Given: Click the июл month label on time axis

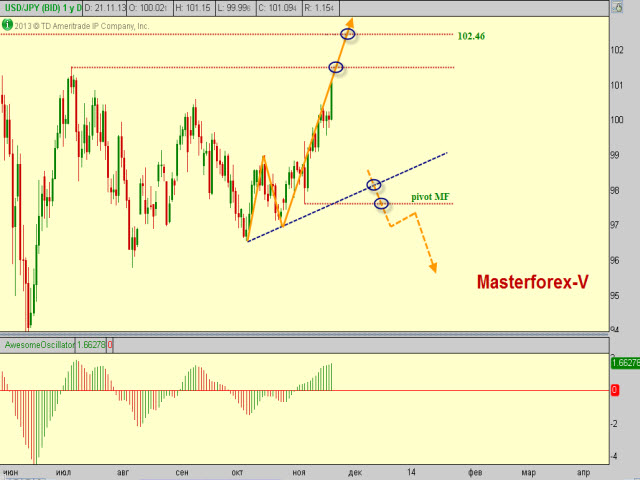Looking at the screenshot, I should click(63, 473).
